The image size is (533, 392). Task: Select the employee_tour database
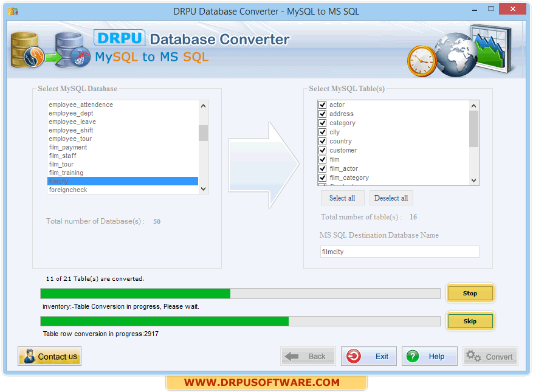(123, 139)
